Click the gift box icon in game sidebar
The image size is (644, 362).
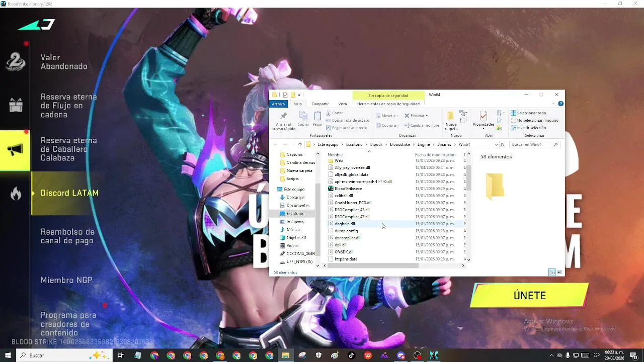[x=16, y=105]
